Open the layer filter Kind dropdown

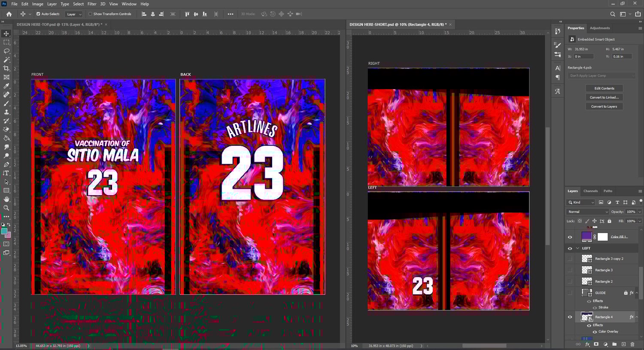(581, 202)
